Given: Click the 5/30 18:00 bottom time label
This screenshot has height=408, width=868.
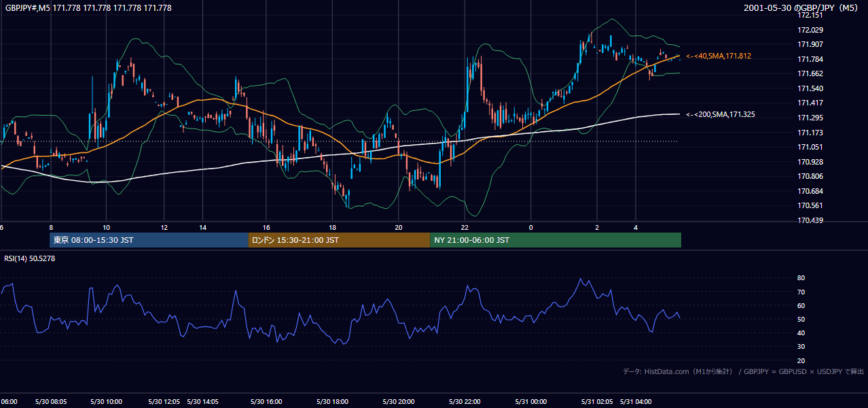Looking at the screenshot, I should click(x=332, y=402).
